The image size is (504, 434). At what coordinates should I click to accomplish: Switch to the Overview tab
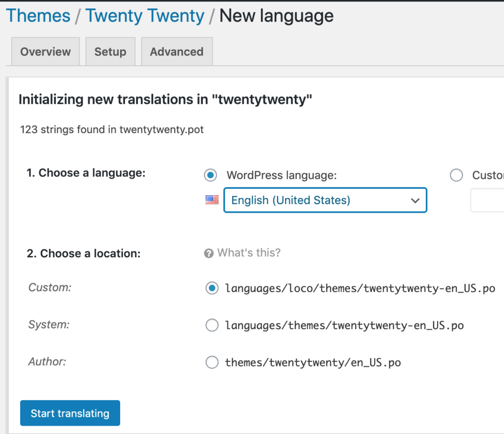(x=46, y=52)
